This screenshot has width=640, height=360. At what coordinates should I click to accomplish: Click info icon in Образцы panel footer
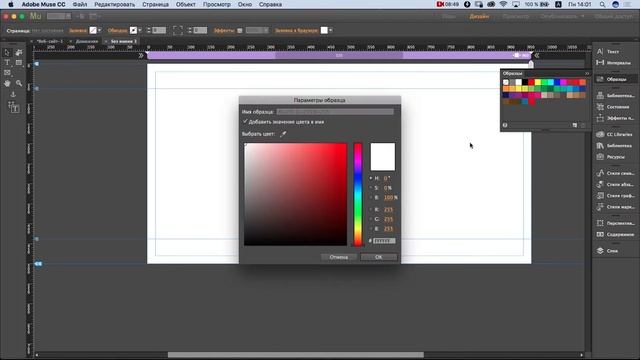(505, 125)
